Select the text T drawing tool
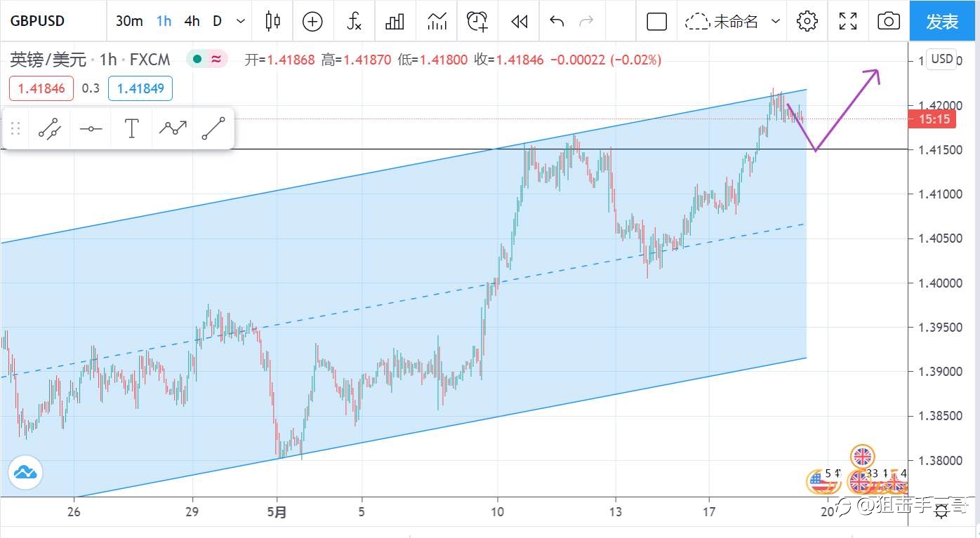The image size is (980, 538). 131,128
